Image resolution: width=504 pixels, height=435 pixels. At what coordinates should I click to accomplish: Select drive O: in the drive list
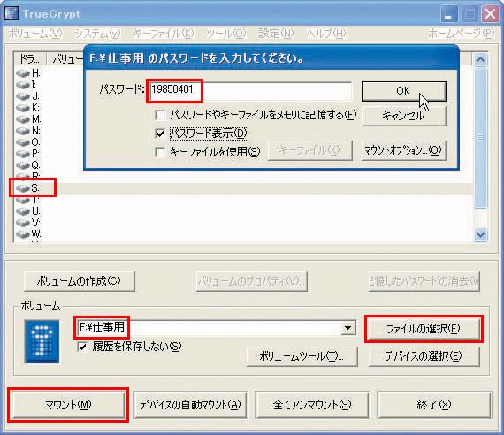[28, 142]
